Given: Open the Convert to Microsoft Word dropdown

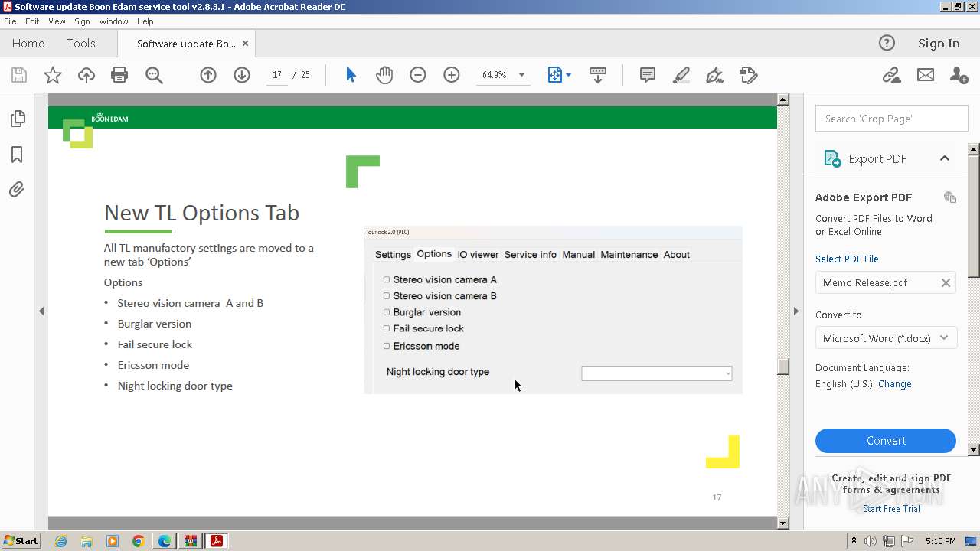Looking at the screenshot, I should coord(886,338).
